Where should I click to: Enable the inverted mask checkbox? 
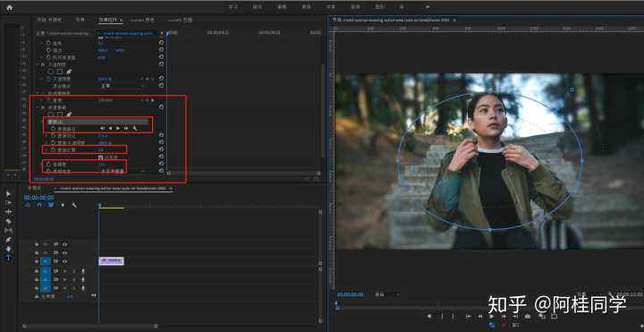coord(100,157)
